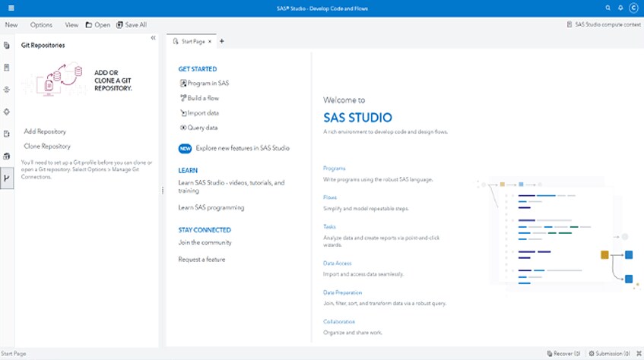Click Save All in the toolbar
Image resolution: width=644 pixels, height=360 pixels.
pyautogui.click(x=135, y=24)
